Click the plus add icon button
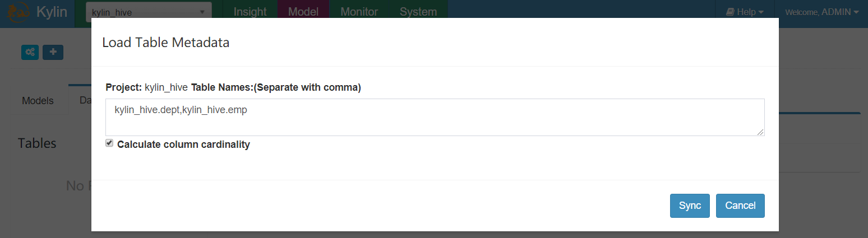This screenshot has height=238, width=868. 53,52
